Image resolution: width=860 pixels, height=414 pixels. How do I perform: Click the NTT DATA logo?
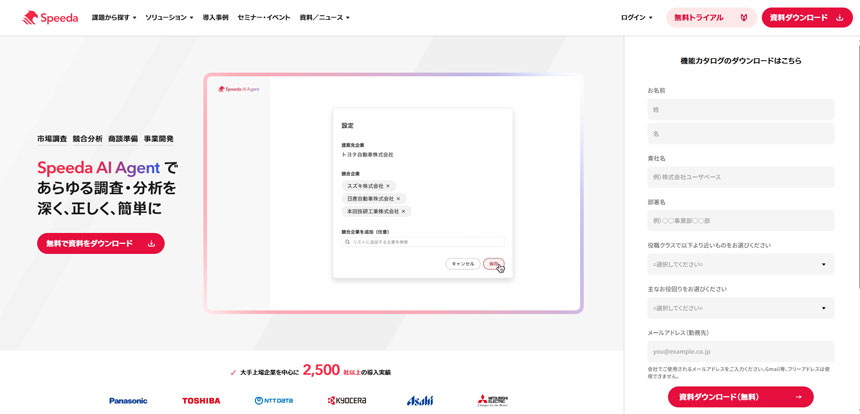tap(274, 401)
